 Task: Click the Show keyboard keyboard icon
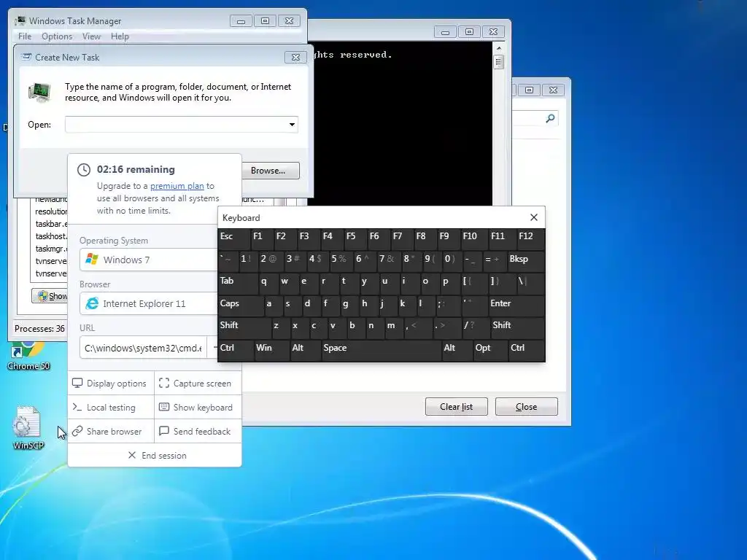point(164,407)
